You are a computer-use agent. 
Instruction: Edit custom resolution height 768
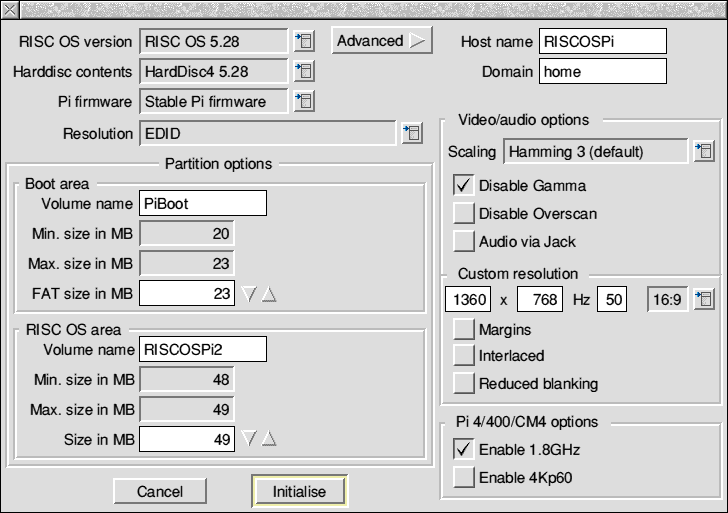point(540,299)
